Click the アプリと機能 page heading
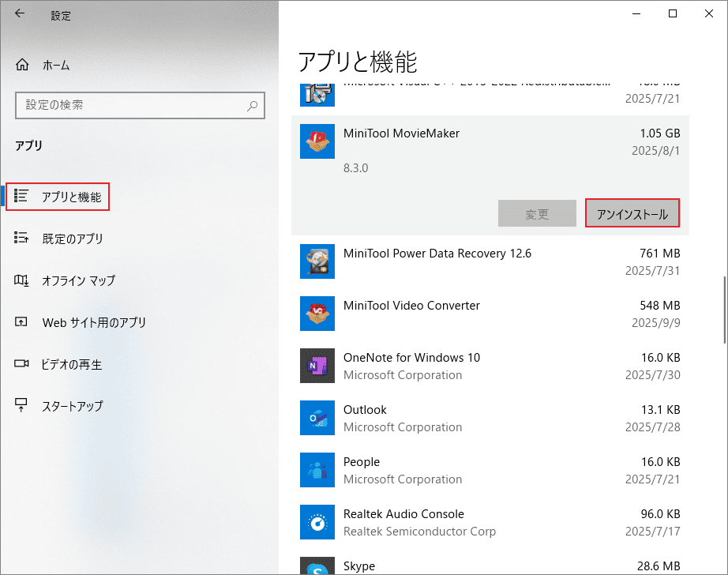Screen dimensions: 728x575 pyautogui.click(x=358, y=62)
